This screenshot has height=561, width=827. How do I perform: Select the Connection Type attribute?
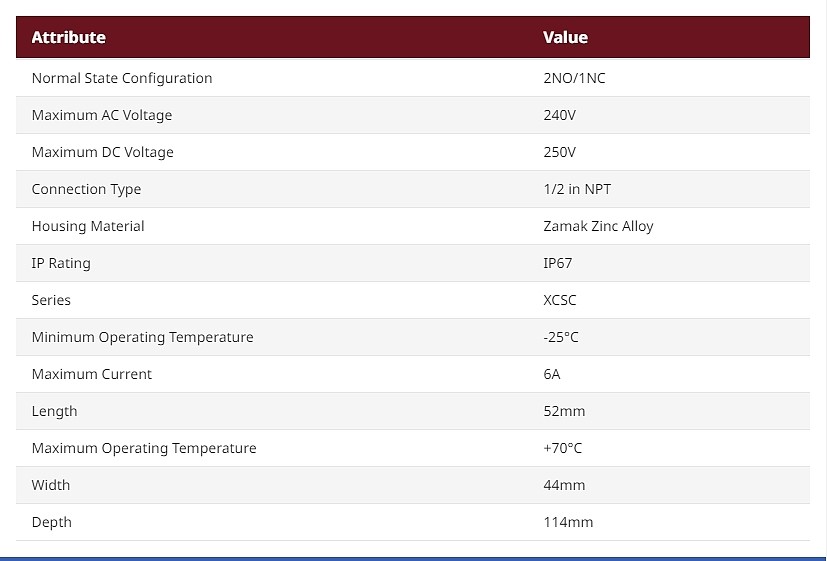point(86,189)
